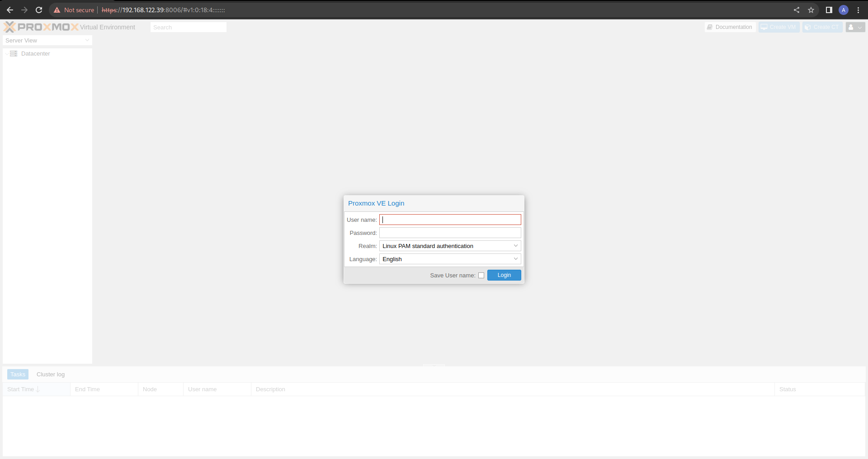This screenshot has height=459, width=868.
Task: Click the browser back arrow
Action: point(10,10)
